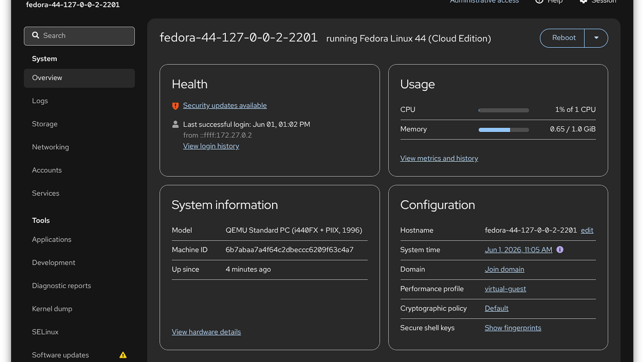The image size is (644, 362).
Task: Click the 'Secure shell keys' row label
Action: pyautogui.click(x=427, y=328)
